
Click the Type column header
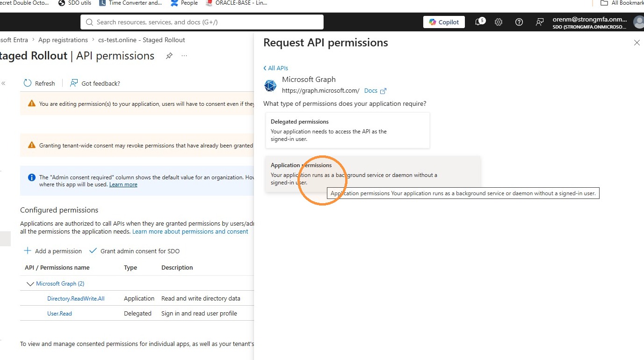pyautogui.click(x=130, y=268)
